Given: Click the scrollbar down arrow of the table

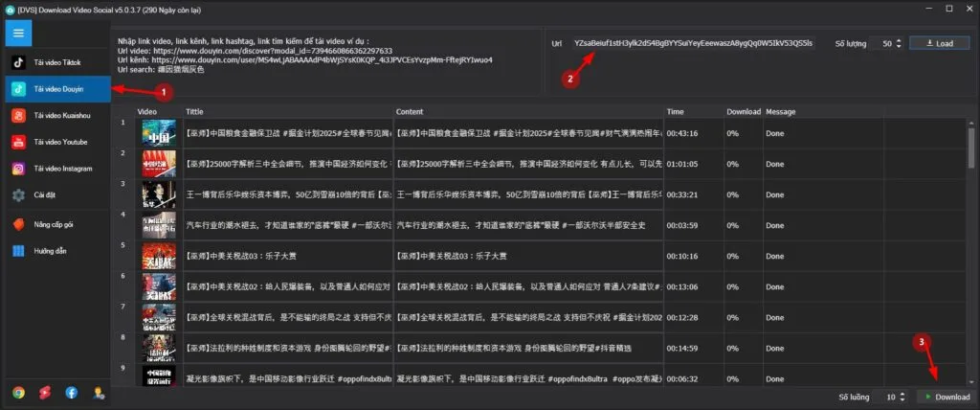Looking at the screenshot, I should (971, 381).
